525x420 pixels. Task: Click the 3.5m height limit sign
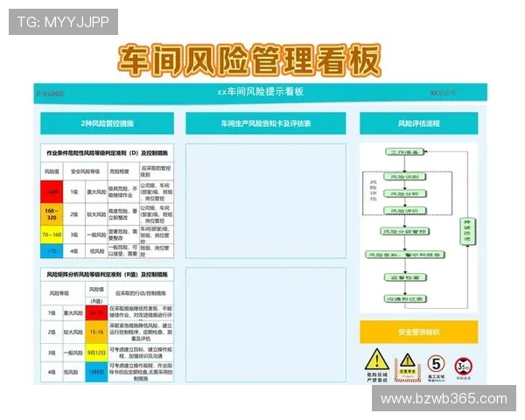pos(464,367)
